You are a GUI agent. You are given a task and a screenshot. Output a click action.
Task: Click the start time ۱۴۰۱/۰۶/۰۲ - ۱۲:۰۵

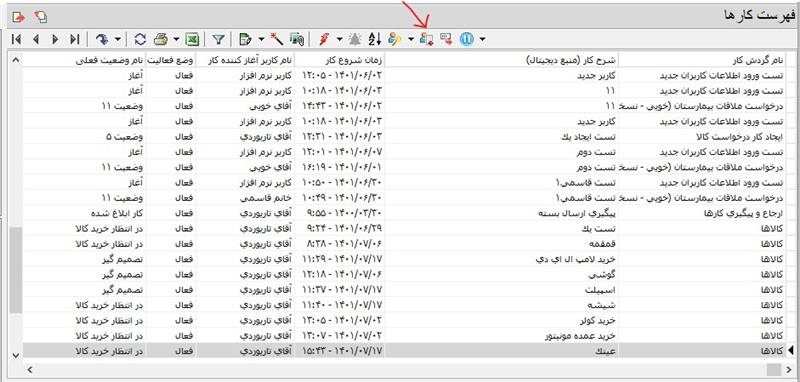click(x=342, y=75)
